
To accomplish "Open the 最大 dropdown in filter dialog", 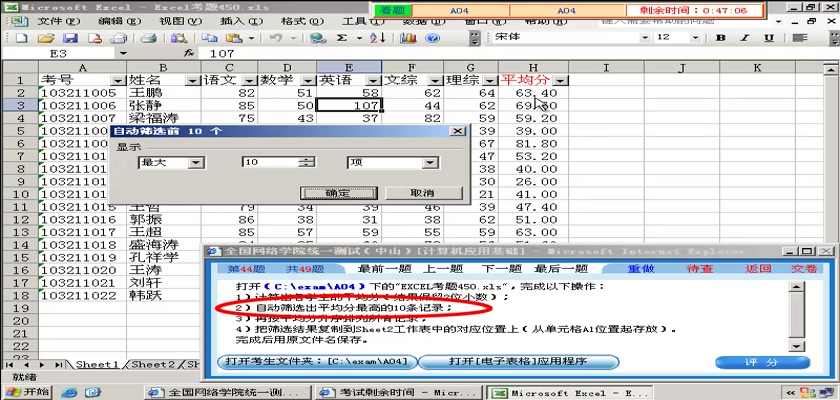I will click(x=197, y=162).
